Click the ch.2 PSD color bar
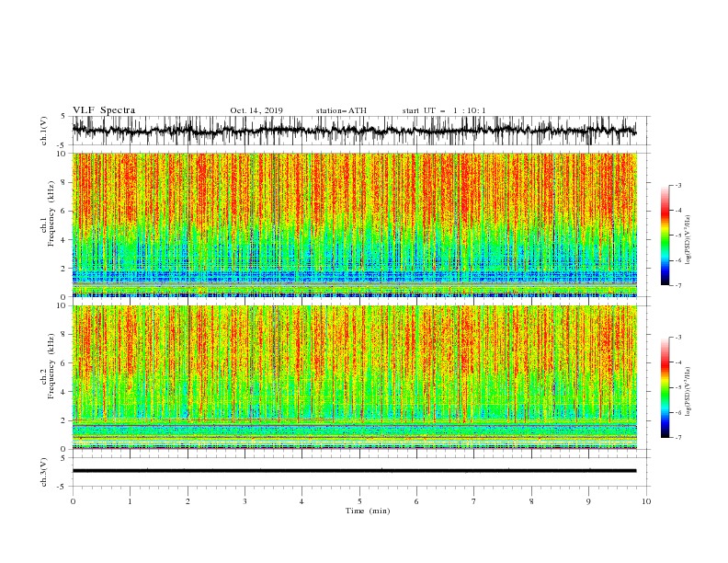This screenshot has width=728, height=563. click(665, 387)
